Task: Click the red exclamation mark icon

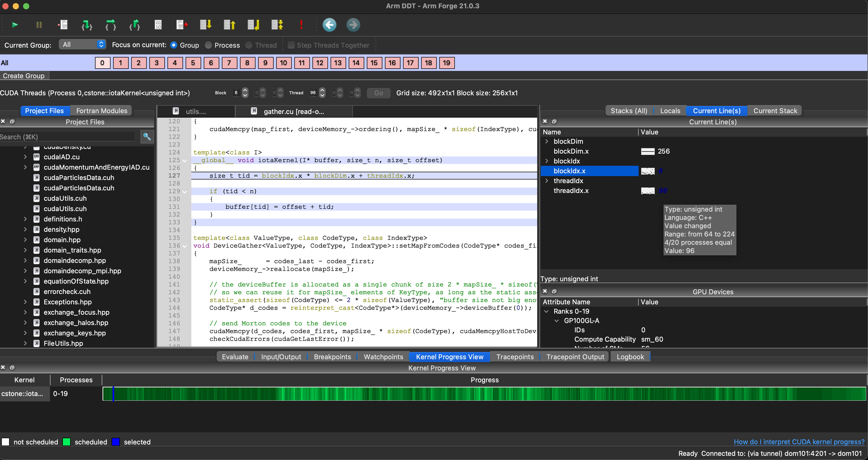Action: [x=301, y=25]
